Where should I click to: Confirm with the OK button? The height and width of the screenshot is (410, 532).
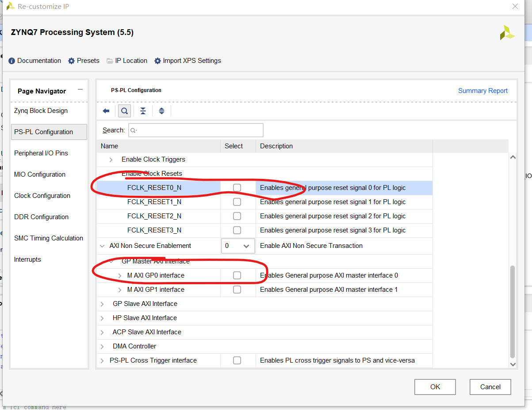[435, 387]
